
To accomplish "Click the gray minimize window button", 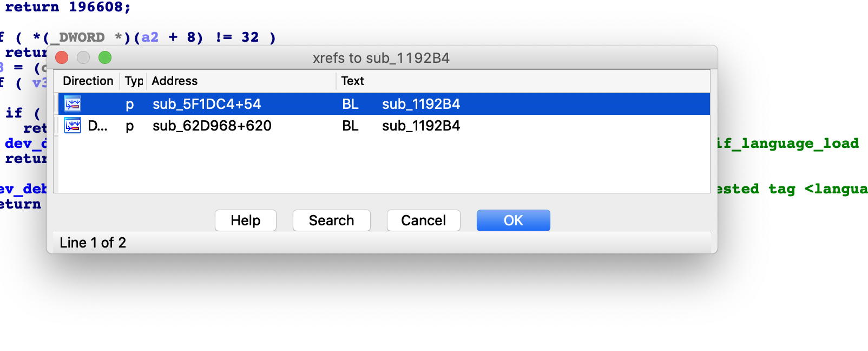I will point(83,57).
